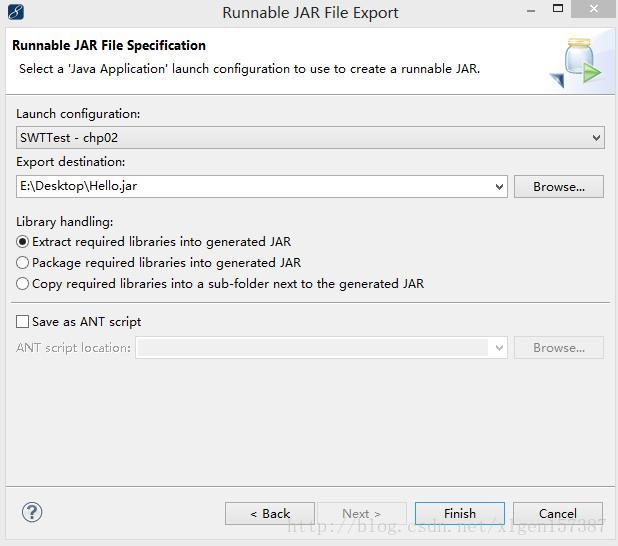
Task: Open the ANT script location dropdown arrow
Action: pyautogui.click(x=499, y=348)
